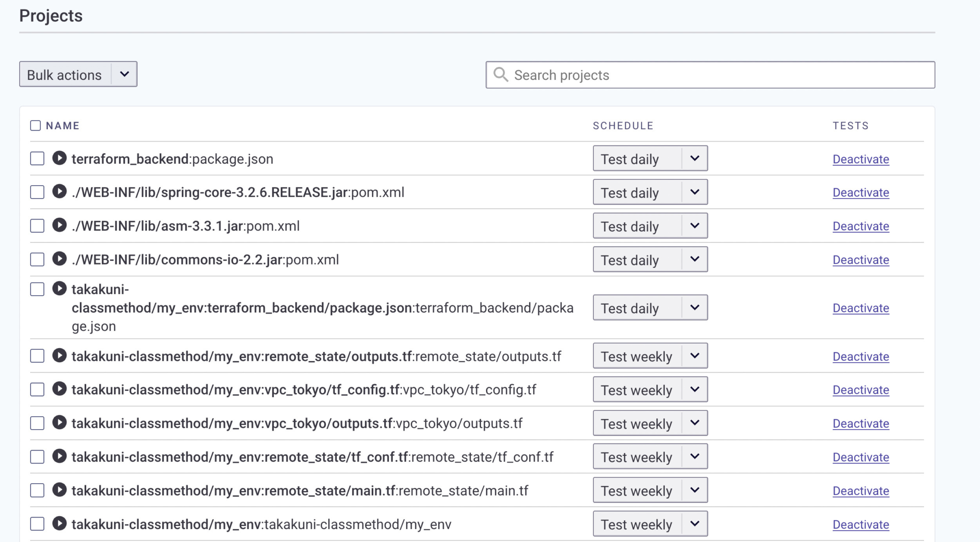Click play icon beside remote_state/outputs.tf project
Viewport: 980px width, 542px height.
pyautogui.click(x=59, y=355)
